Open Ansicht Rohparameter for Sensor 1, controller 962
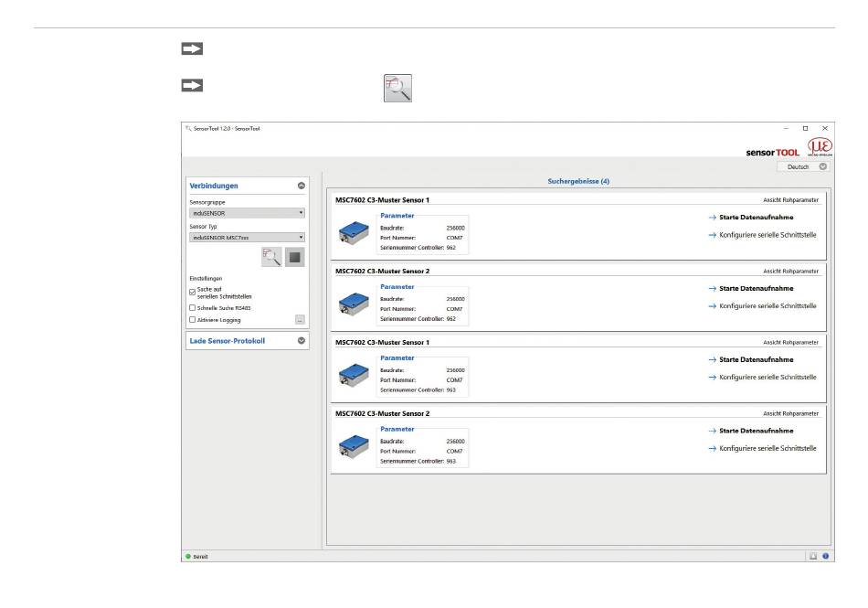868x608 pixels. [790, 200]
